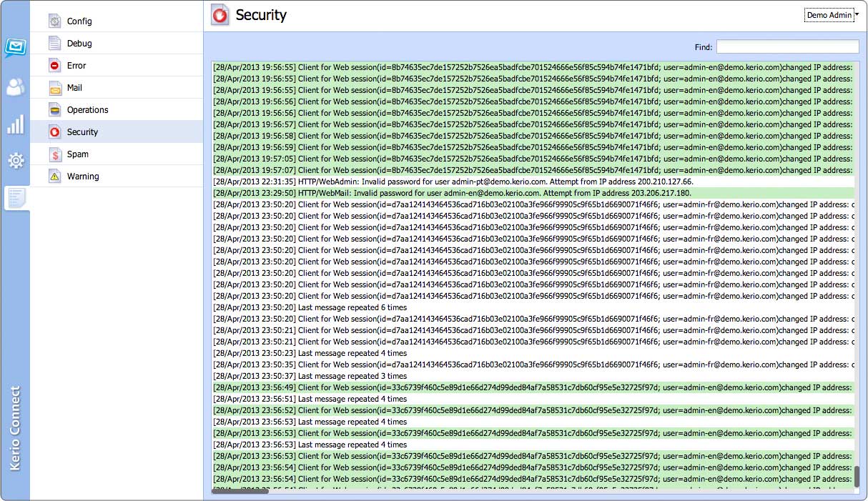The width and height of the screenshot is (868, 501).
Task: Select the 22:31:35 HTTP/WebAdmin invalid password entry
Action: [x=533, y=182]
